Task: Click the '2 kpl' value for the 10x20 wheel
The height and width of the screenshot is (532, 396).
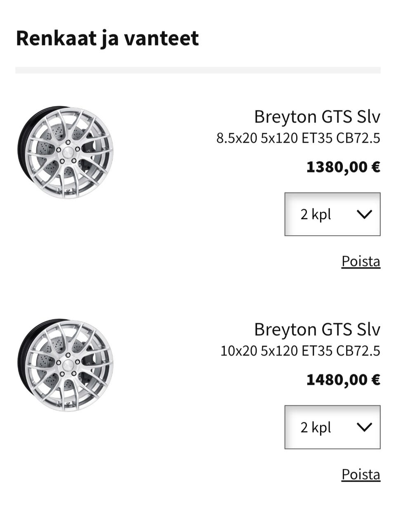Action: tap(316, 427)
